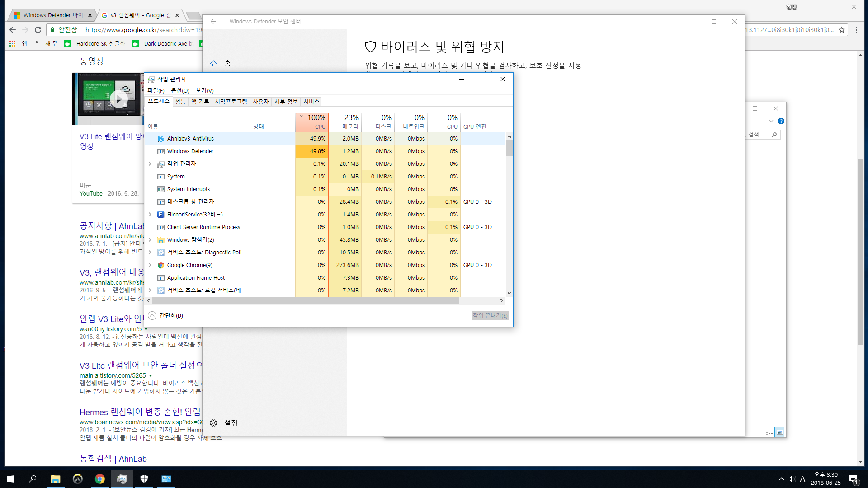Click the Windows Defender shield taskbar icon

(144, 479)
